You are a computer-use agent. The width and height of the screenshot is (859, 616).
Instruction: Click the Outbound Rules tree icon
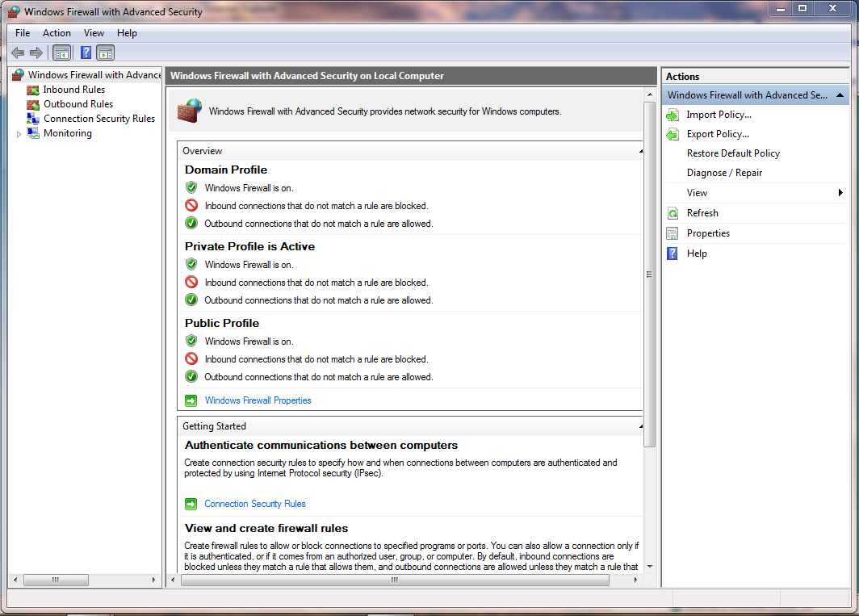tap(33, 104)
